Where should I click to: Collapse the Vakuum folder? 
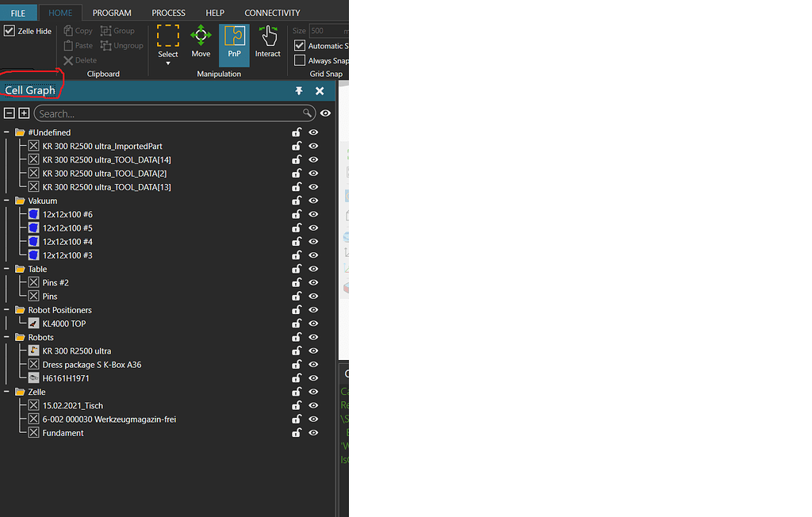(x=6, y=200)
